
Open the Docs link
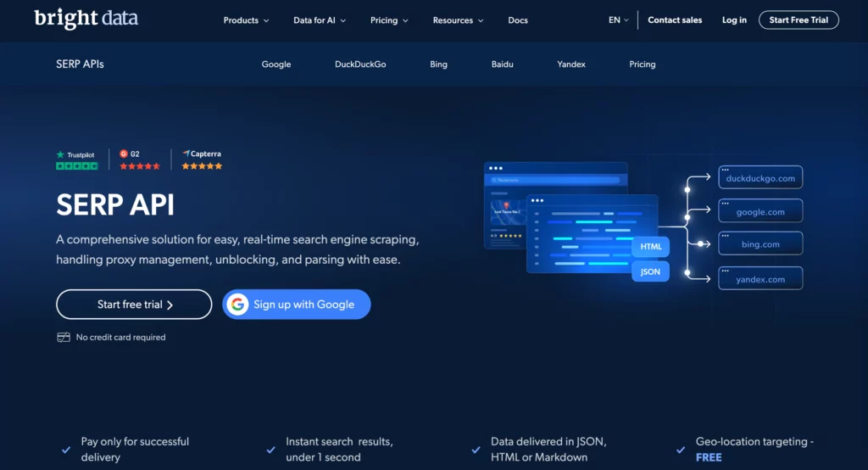click(518, 20)
